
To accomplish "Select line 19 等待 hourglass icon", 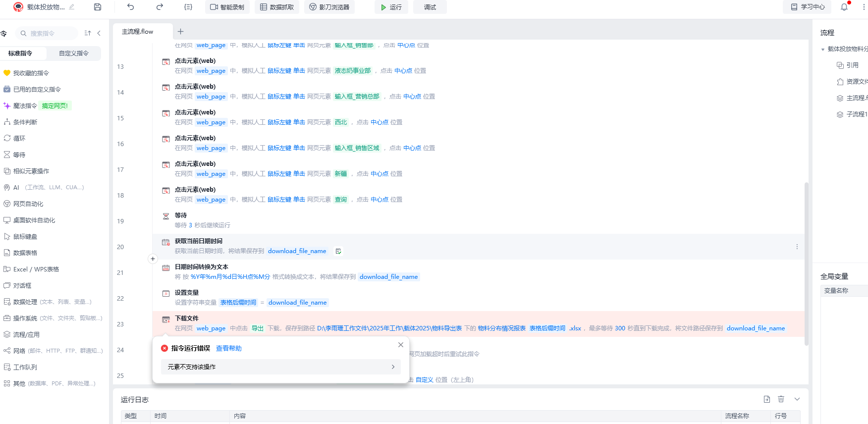I will pyautogui.click(x=166, y=216).
